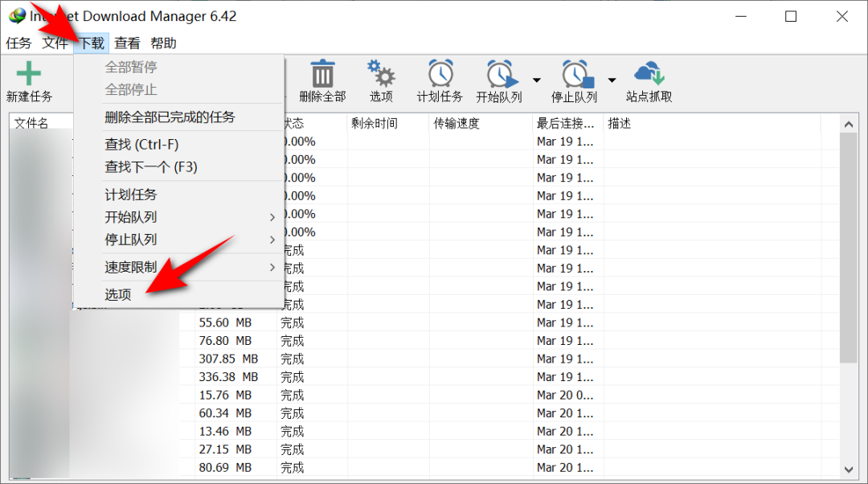This screenshot has height=484, width=868.
Task: Sort by the 文件名 column header
Action: pyautogui.click(x=41, y=123)
